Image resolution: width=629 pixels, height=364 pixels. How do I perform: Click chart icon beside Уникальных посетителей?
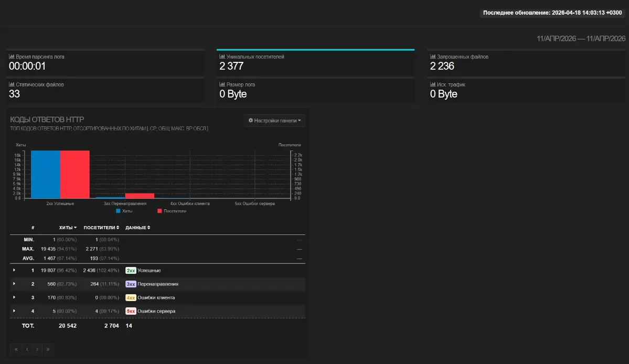coord(222,57)
